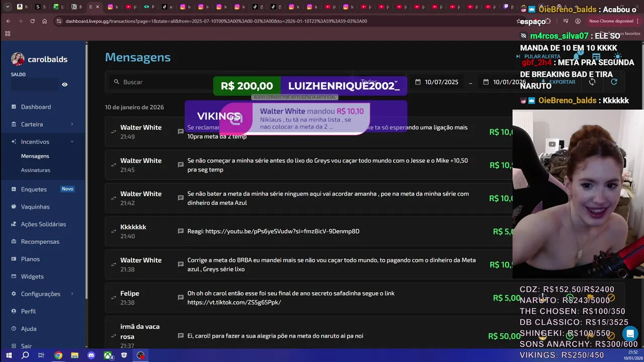Click Sair to log out

click(x=26, y=346)
